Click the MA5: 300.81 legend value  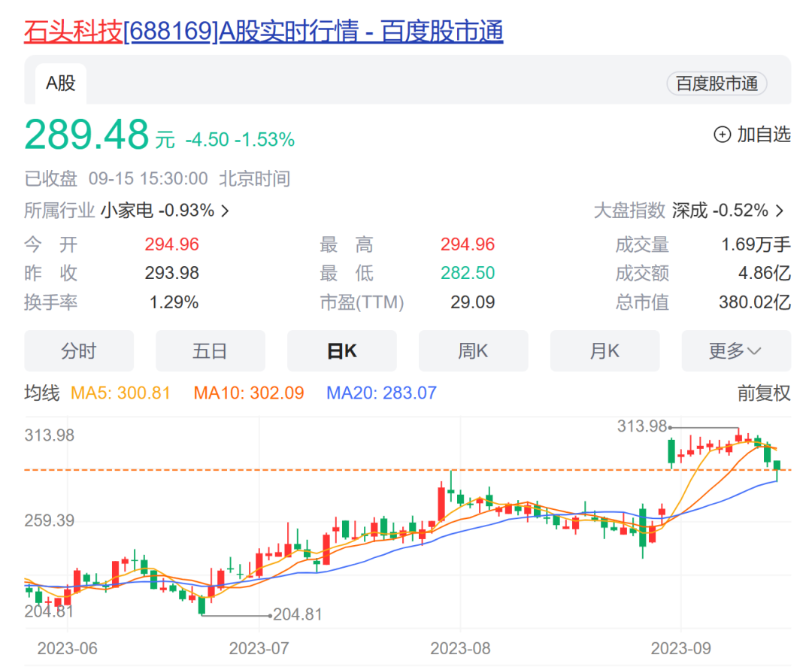120,393
